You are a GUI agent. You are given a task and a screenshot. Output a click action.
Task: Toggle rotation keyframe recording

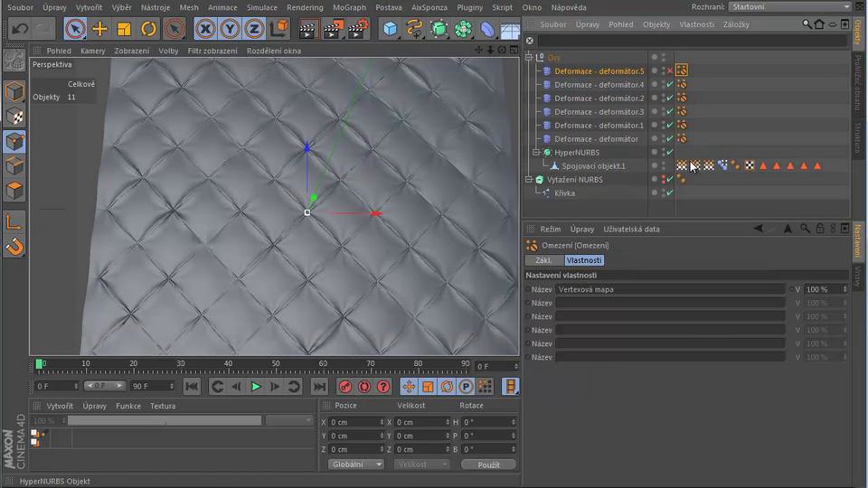pos(447,387)
